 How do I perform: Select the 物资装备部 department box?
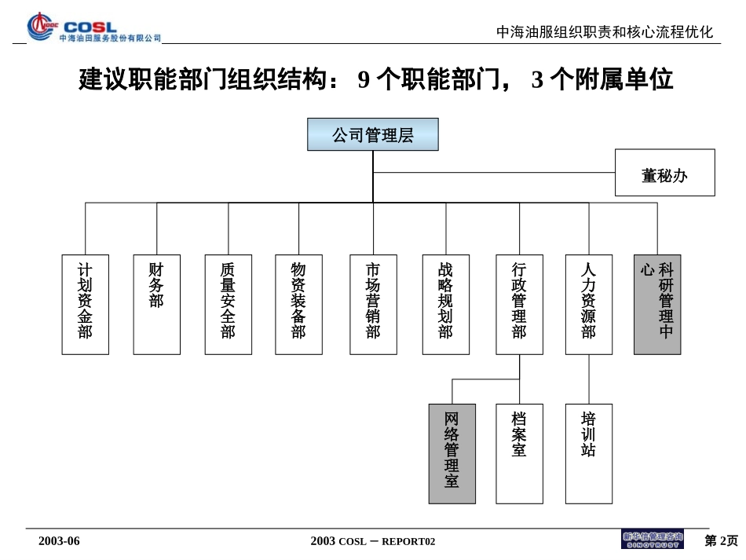(298, 305)
